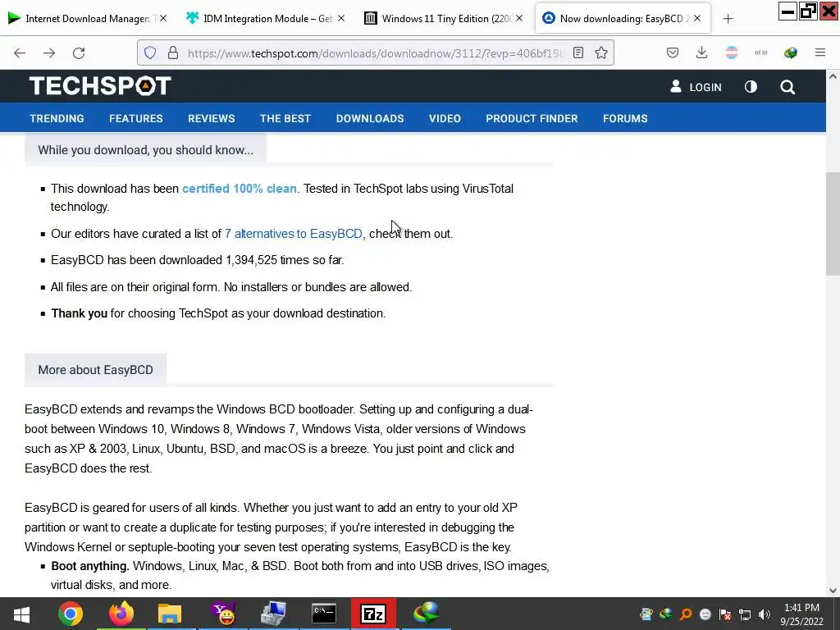Save page to Pocket
This screenshot has width=840, height=630.
click(673, 52)
